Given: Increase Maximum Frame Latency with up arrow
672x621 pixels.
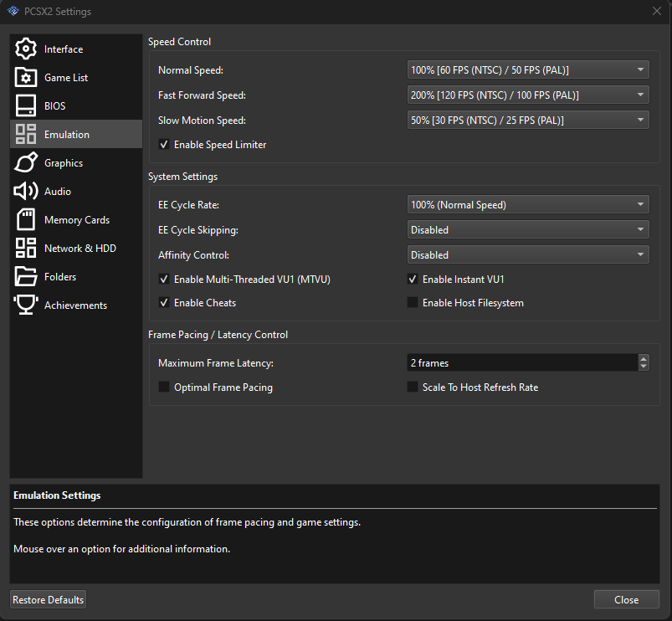Looking at the screenshot, I should [x=644, y=358].
